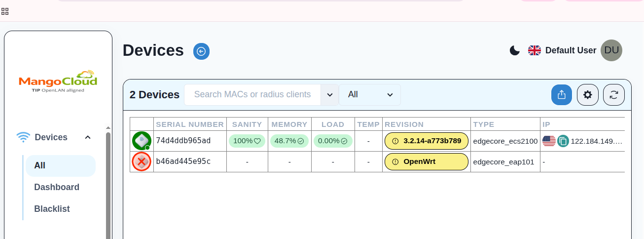Image resolution: width=644 pixels, height=239 pixels.
Task: Click connected status icon for 74d4ddb965ad
Action: 142,141
